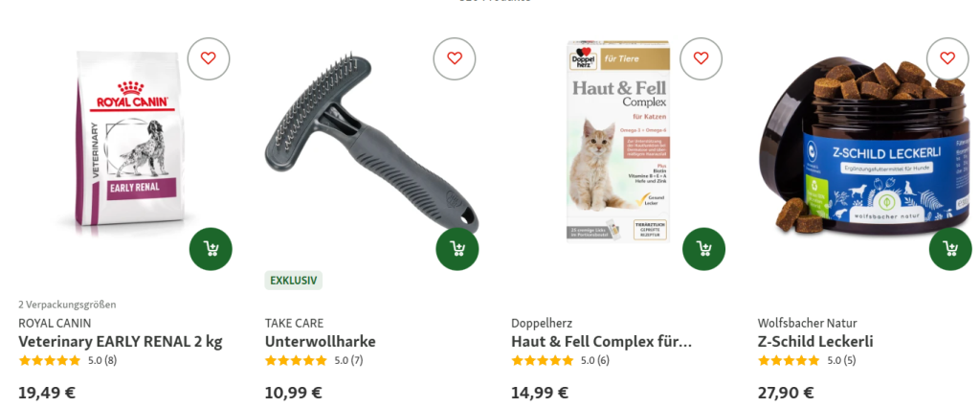Open Unterwollharke product title link
The height and width of the screenshot is (407, 980).
pos(320,342)
